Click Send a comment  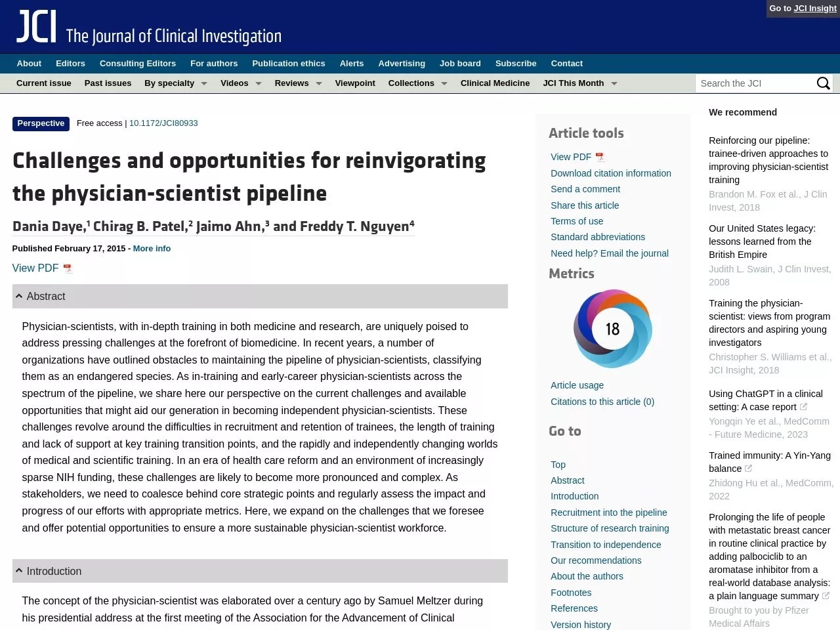[585, 189]
